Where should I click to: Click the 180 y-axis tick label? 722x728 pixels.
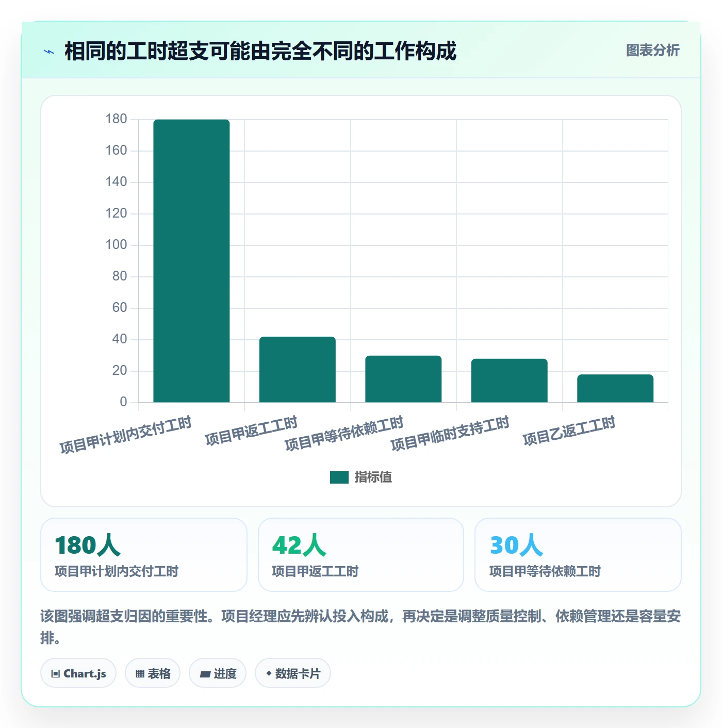[x=116, y=119]
